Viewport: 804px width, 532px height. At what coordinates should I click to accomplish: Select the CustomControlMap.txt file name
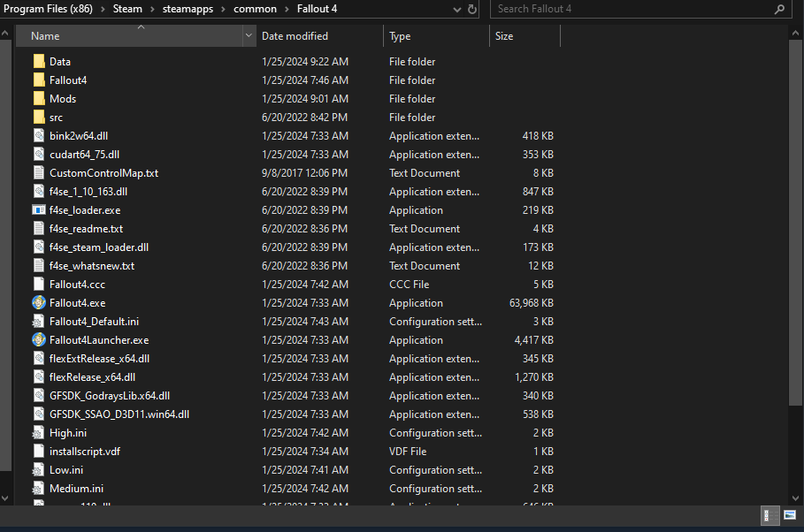[x=104, y=172]
